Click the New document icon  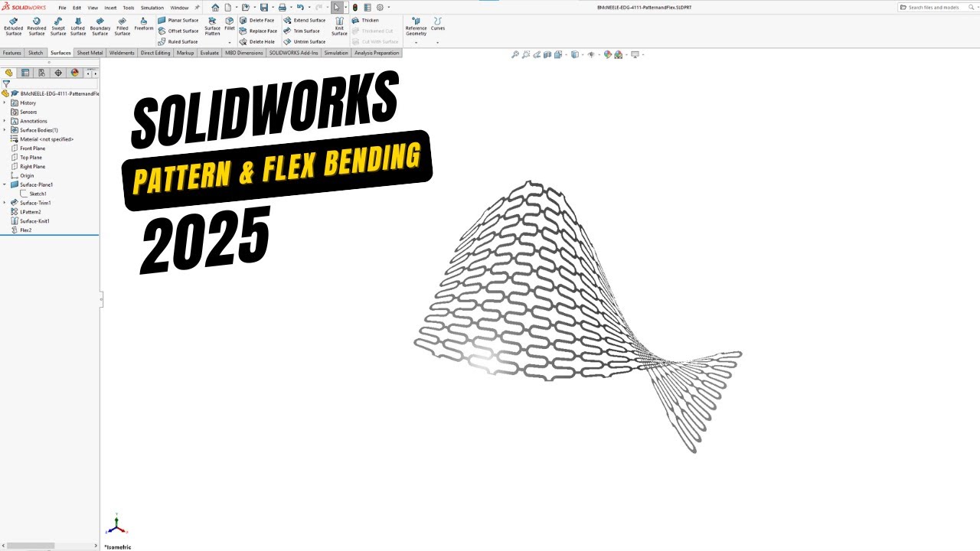coord(227,8)
